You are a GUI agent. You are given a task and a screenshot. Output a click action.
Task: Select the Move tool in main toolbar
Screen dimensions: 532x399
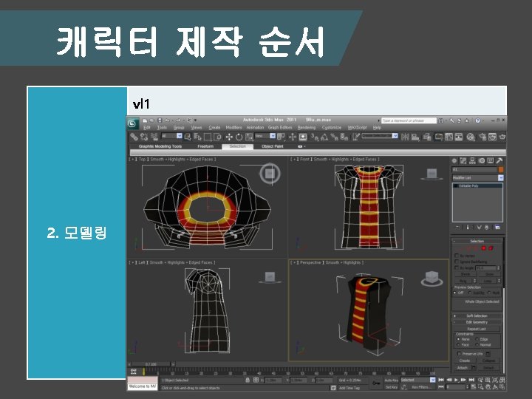(229, 137)
